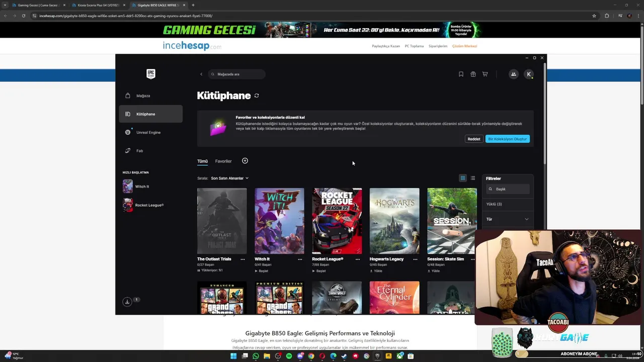This screenshot has width=644, height=362.
Task: Switch to the Tümü tab
Action: (x=202, y=161)
